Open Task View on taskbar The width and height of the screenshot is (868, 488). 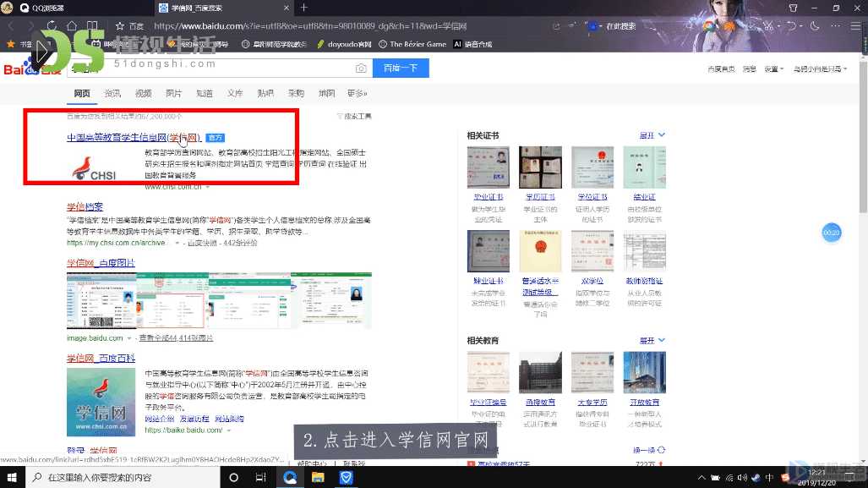260,477
